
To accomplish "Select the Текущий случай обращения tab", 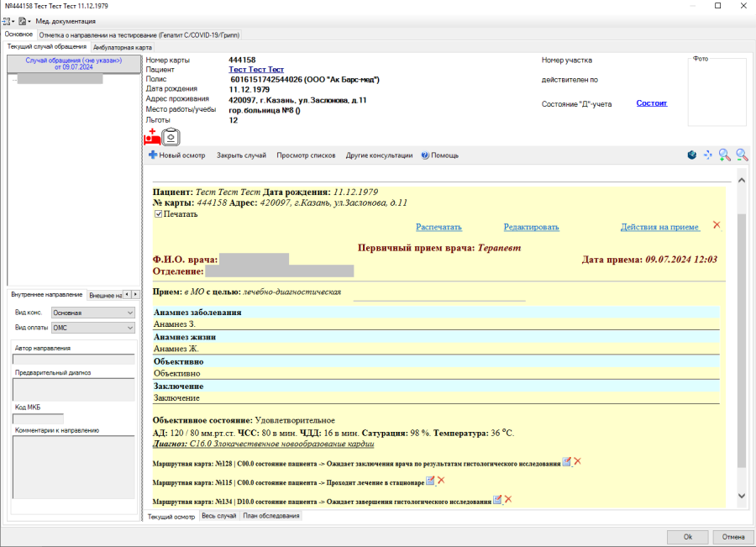I will [47, 46].
